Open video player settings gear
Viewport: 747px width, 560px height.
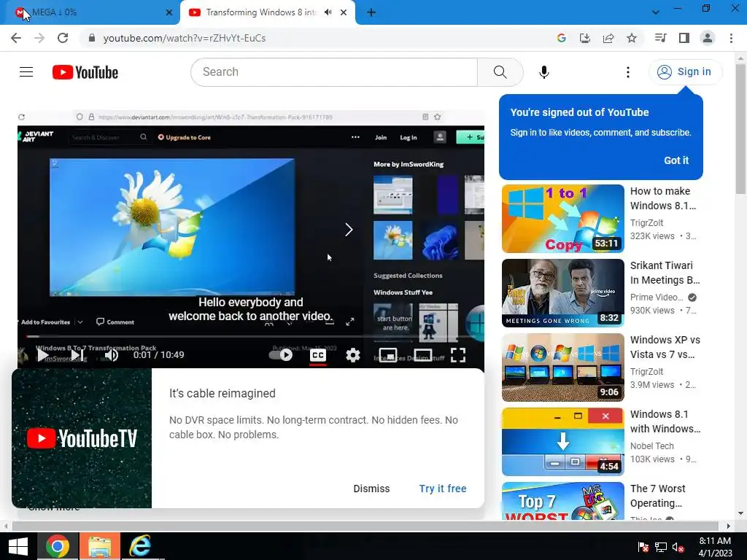[352, 355]
